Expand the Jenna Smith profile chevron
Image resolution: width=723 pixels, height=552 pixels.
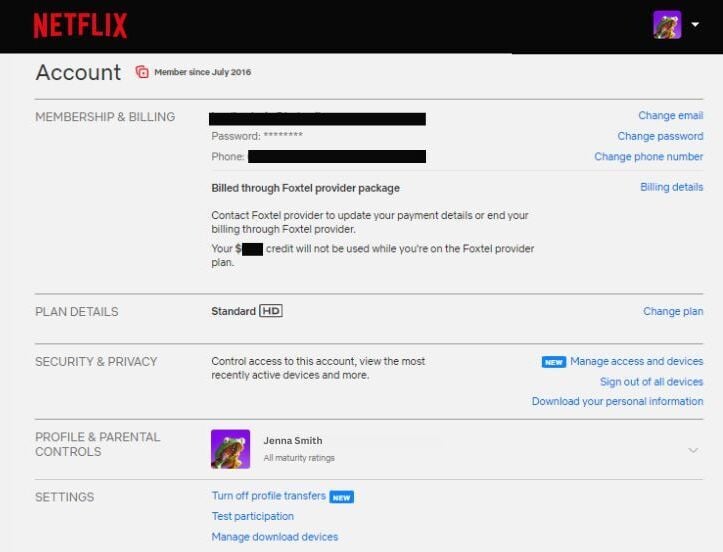[x=693, y=450]
